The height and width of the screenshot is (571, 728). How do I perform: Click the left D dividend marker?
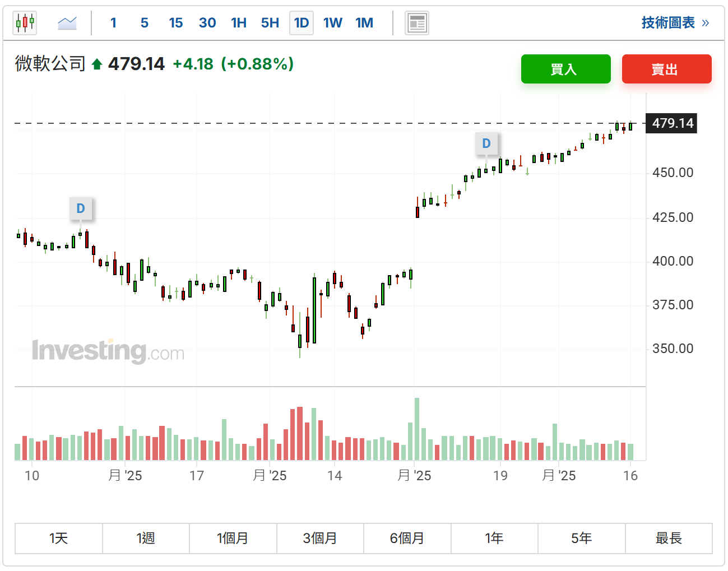tap(81, 208)
